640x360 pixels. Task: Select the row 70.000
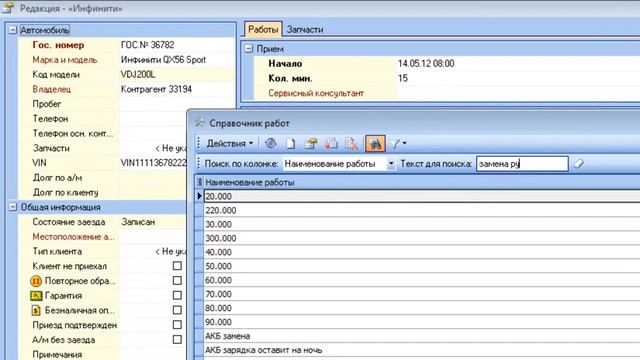(422, 294)
